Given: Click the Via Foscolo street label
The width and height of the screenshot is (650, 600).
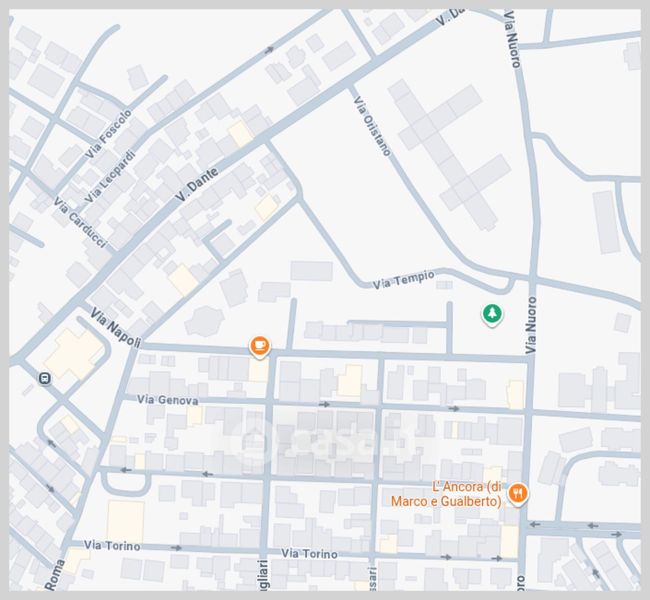Looking at the screenshot, I should pos(108,132).
